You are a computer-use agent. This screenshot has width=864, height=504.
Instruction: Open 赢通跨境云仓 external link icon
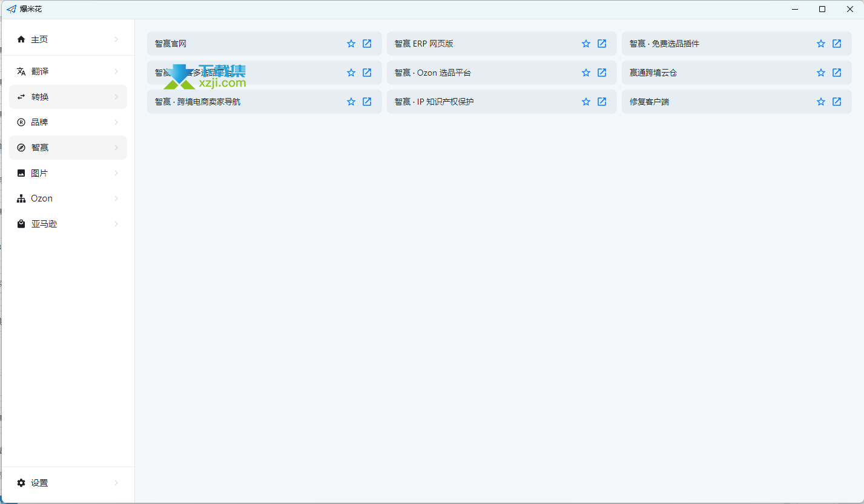pos(837,73)
